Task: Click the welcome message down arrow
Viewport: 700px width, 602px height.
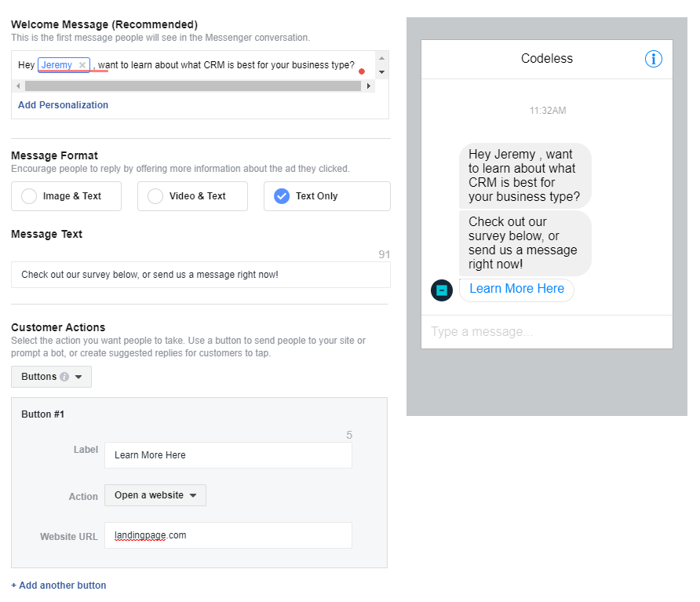Action: pos(381,72)
